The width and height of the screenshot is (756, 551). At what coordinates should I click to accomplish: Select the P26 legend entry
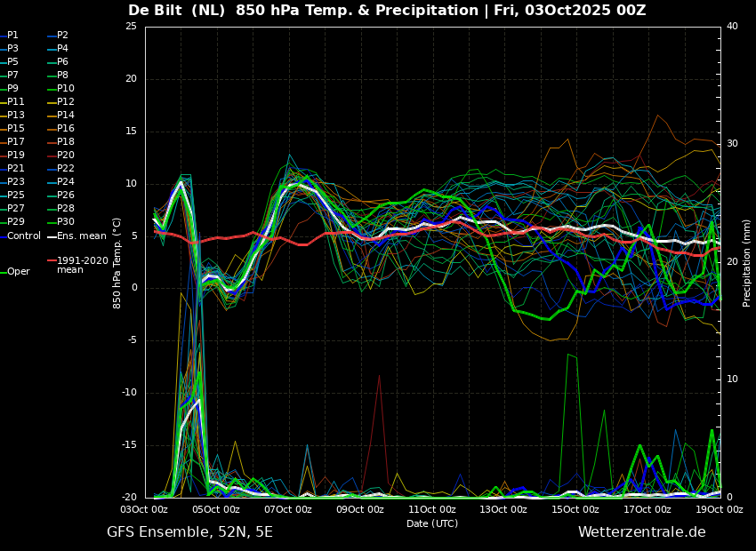click(60, 195)
